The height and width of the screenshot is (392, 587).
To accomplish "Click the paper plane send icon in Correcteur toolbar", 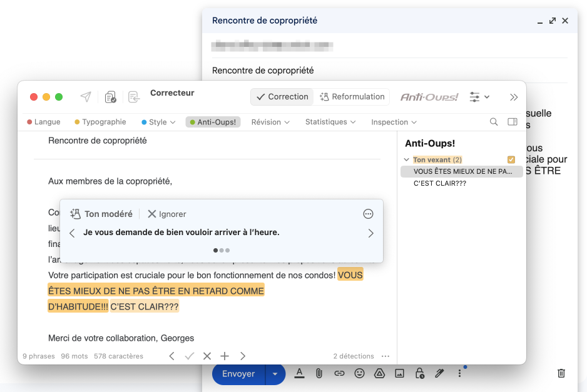I will [x=86, y=97].
